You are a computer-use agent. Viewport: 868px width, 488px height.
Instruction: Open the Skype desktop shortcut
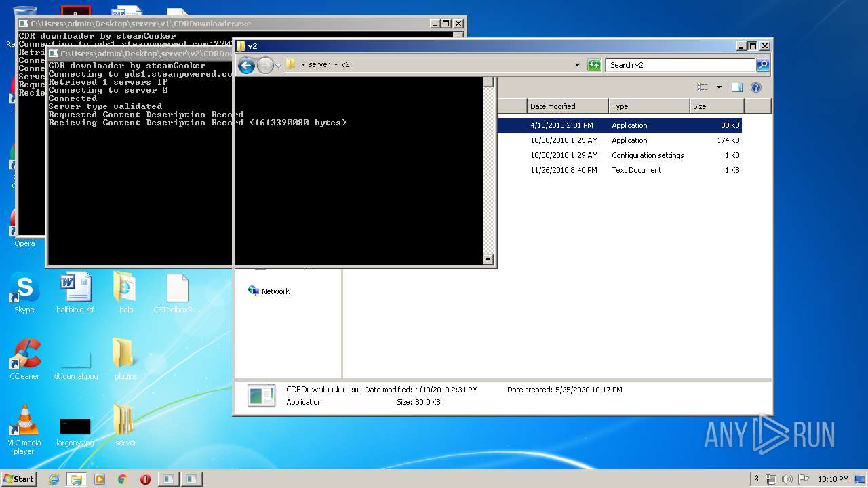coord(24,294)
